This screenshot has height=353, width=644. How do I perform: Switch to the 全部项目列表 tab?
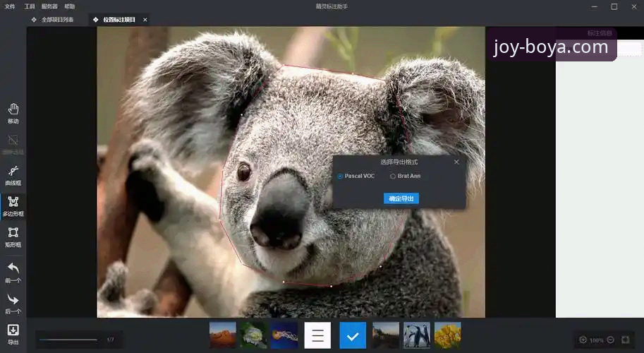coord(56,20)
